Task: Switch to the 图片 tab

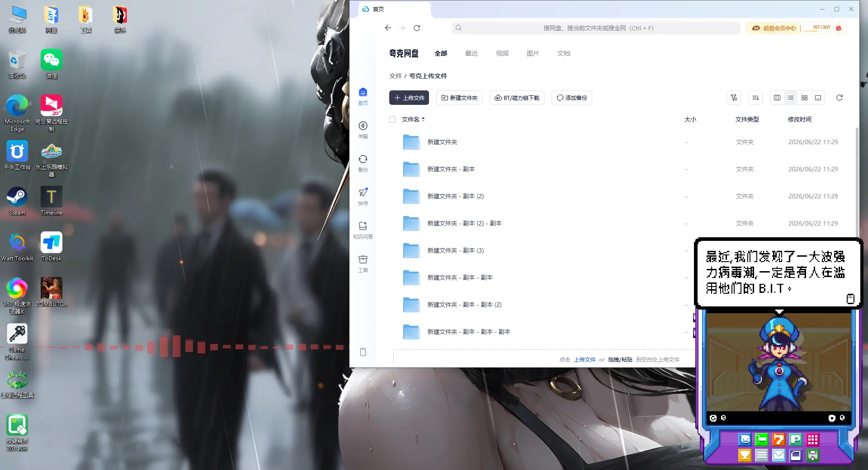Action: pyautogui.click(x=533, y=53)
